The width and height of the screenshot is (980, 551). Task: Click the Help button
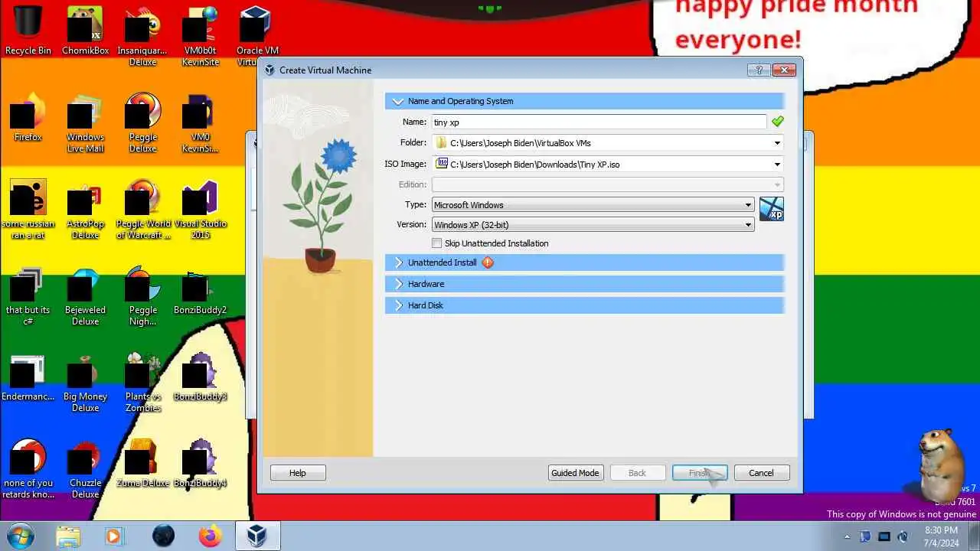298,473
